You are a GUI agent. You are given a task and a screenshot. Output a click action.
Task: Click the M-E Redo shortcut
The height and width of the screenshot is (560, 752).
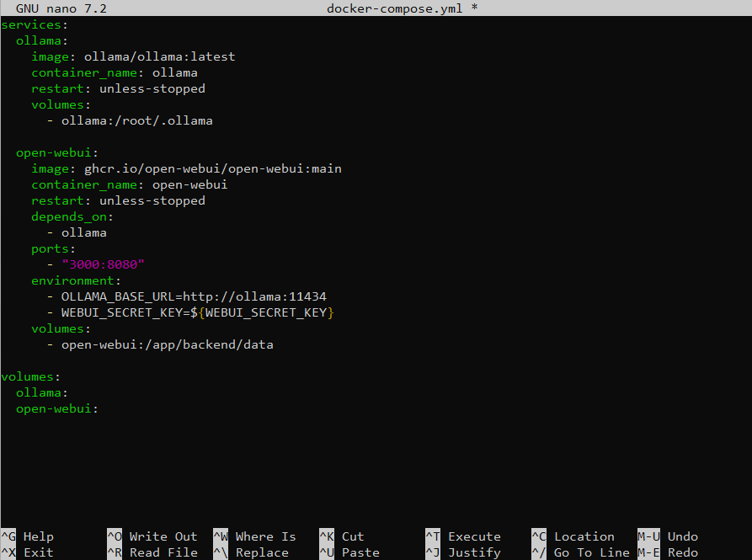[x=668, y=552]
